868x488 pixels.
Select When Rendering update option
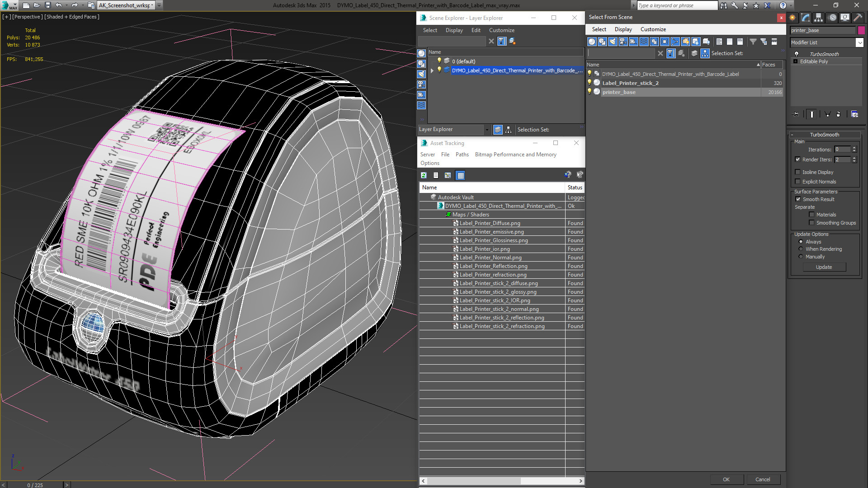click(801, 249)
